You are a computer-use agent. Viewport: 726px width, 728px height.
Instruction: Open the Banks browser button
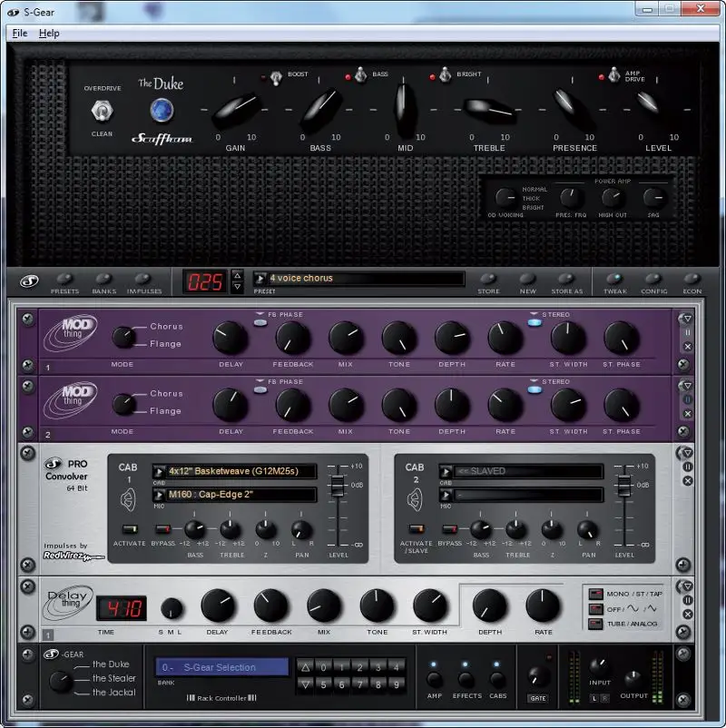103,279
